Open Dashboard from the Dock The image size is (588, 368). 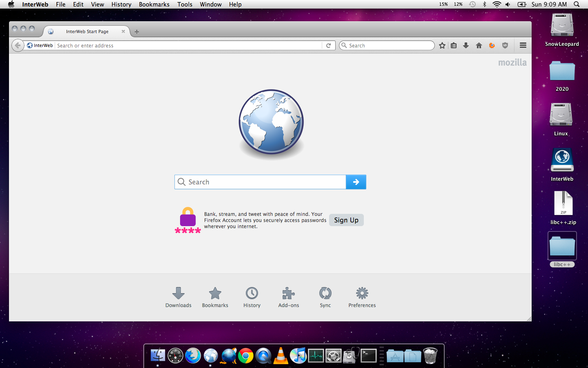tap(175, 356)
